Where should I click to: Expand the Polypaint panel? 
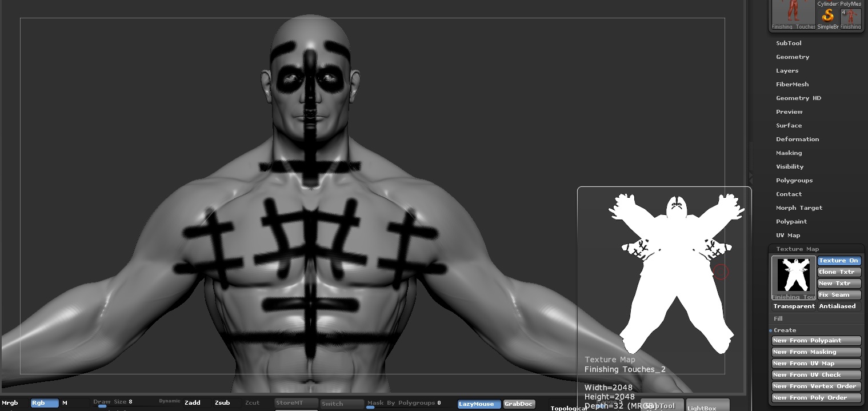click(x=791, y=221)
